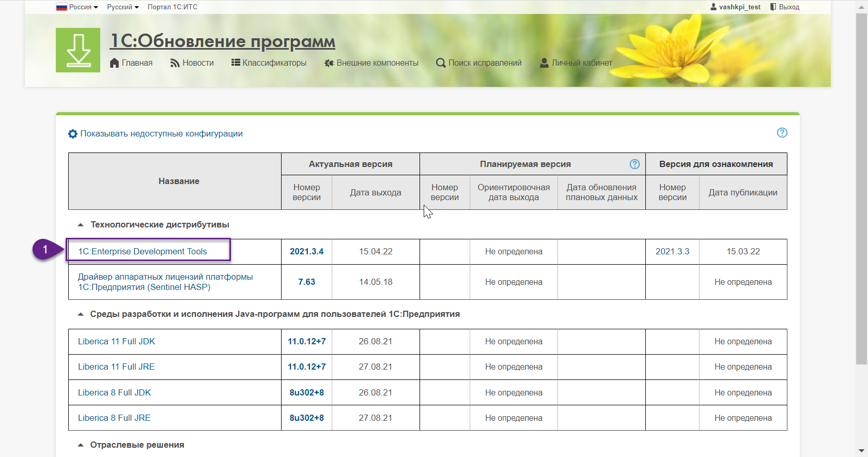Click the Планируемая версия header text
Viewport: 868px width, 457px height.
(525, 164)
